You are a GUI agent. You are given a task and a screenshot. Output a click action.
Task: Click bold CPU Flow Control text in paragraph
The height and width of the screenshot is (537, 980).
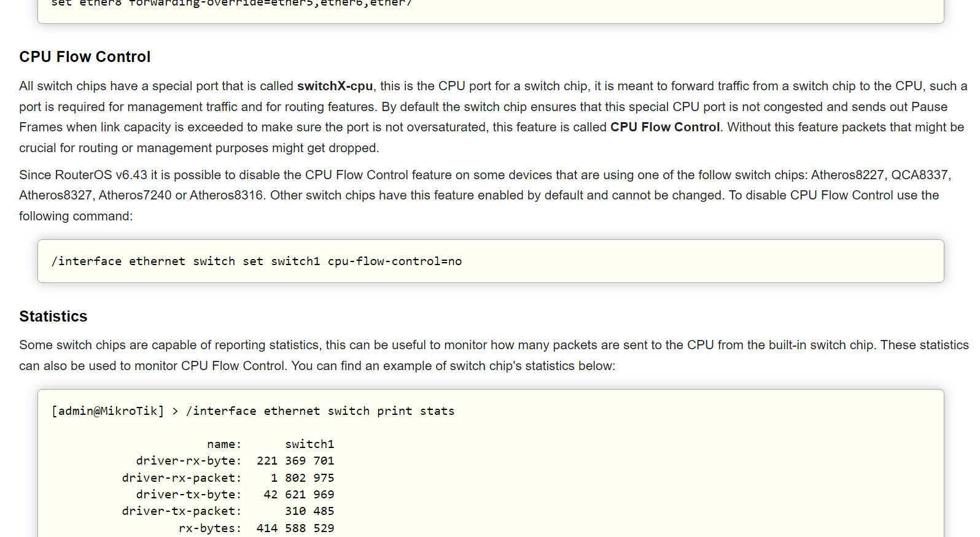(x=664, y=128)
